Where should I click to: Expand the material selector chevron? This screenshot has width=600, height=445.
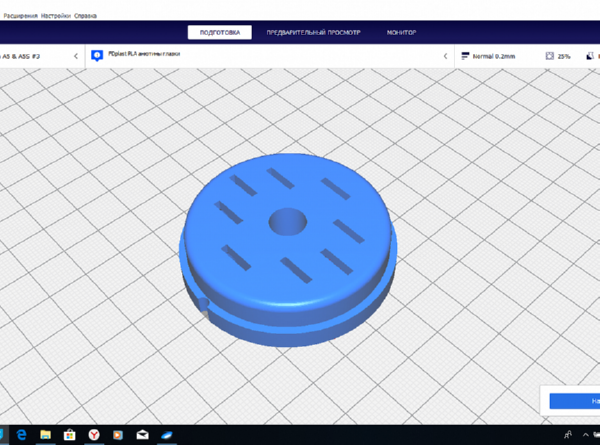445,56
